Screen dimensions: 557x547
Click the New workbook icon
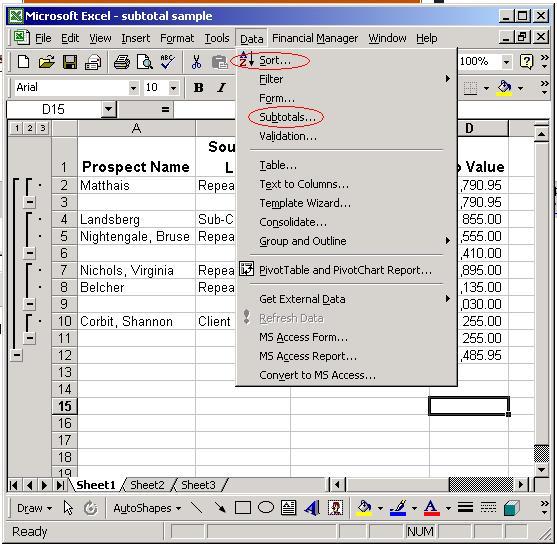pos(23,62)
